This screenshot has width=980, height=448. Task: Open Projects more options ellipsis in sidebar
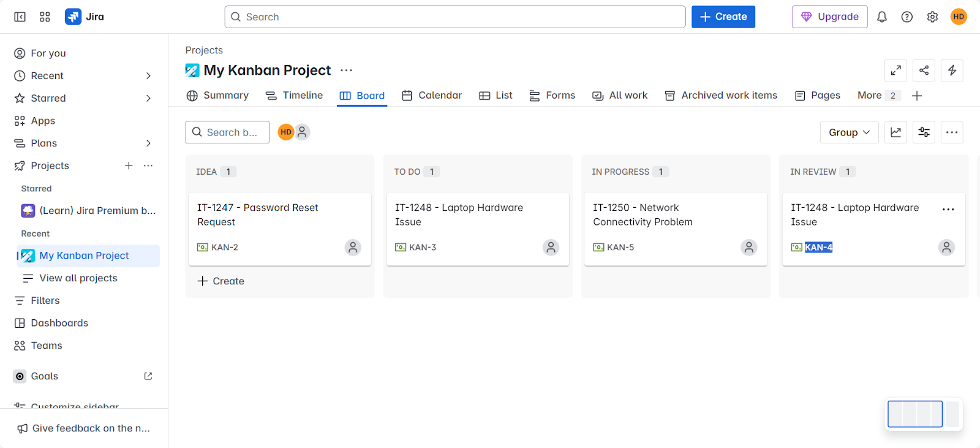point(148,165)
